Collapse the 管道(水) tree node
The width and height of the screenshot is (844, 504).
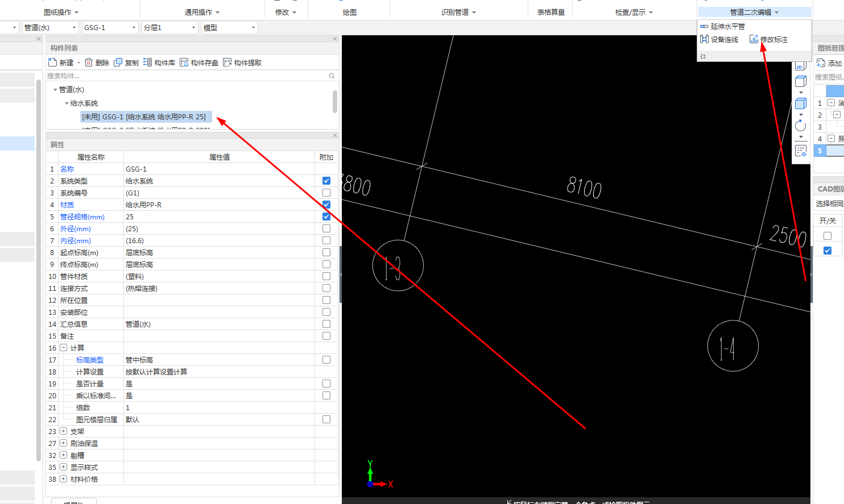click(x=55, y=90)
